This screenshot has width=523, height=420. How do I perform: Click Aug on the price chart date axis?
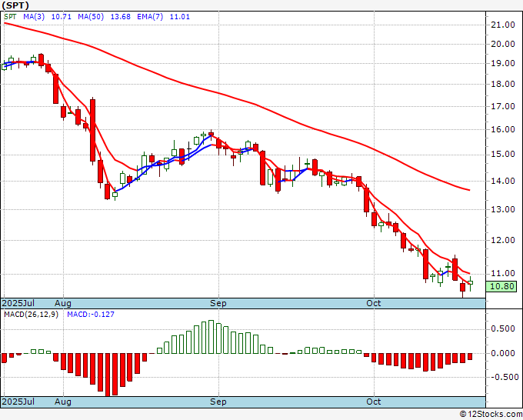click(63, 303)
